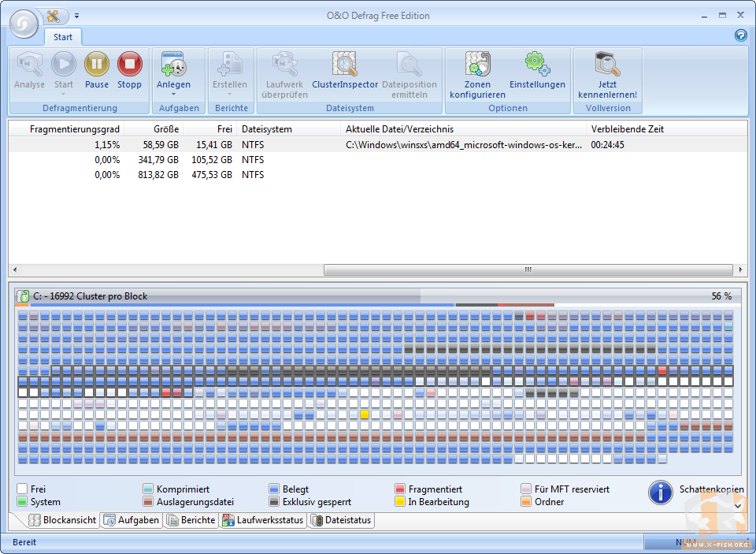The height and width of the screenshot is (554, 756).
Task: Select the drive row with 341,79 GB size
Action: click(377, 160)
